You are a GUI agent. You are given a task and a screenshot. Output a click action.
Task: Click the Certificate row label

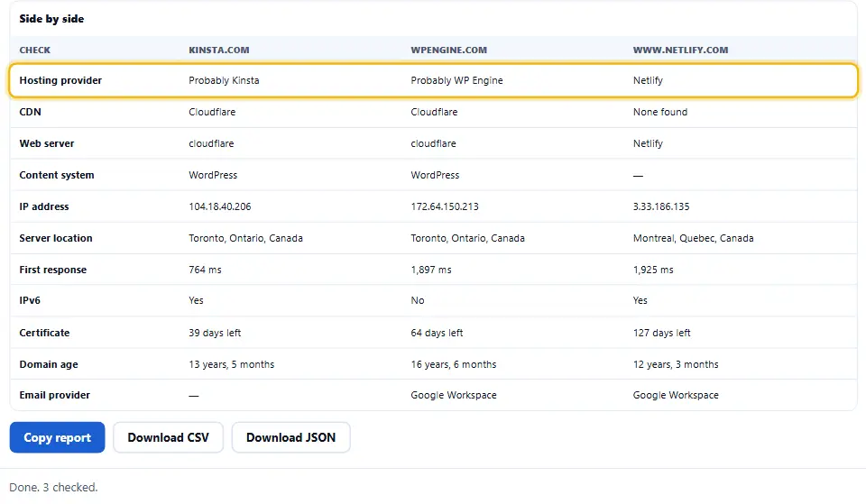44,333
